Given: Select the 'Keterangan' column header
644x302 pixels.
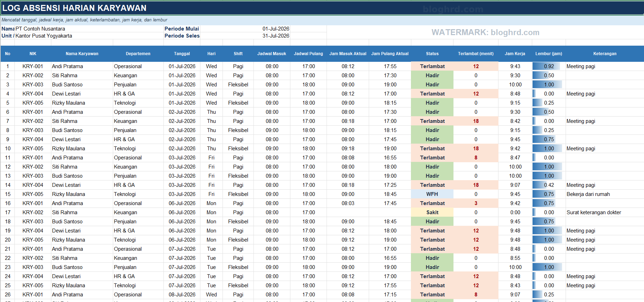Looking at the screenshot, I should pyautogui.click(x=605, y=54).
